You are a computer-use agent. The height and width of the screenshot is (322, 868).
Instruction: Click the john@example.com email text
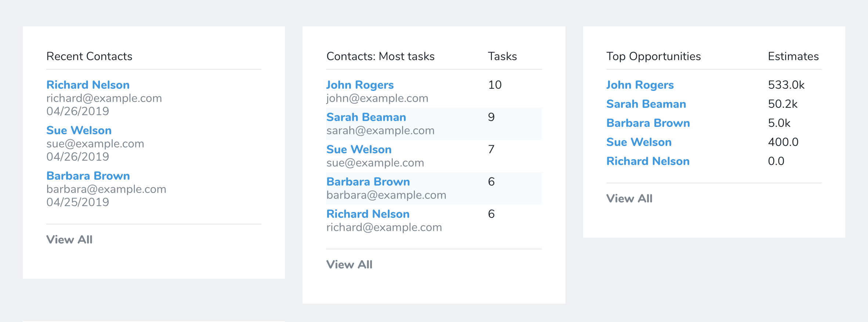(x=377, y=98)
